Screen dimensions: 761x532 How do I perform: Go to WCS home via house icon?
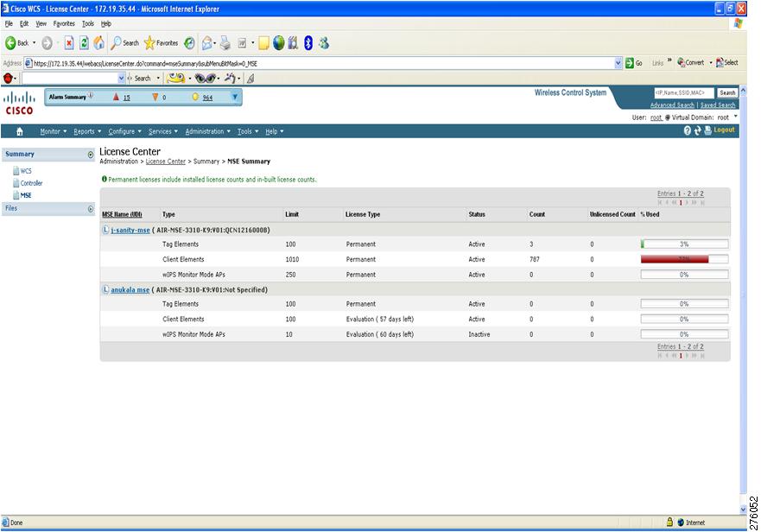point(20,131)
